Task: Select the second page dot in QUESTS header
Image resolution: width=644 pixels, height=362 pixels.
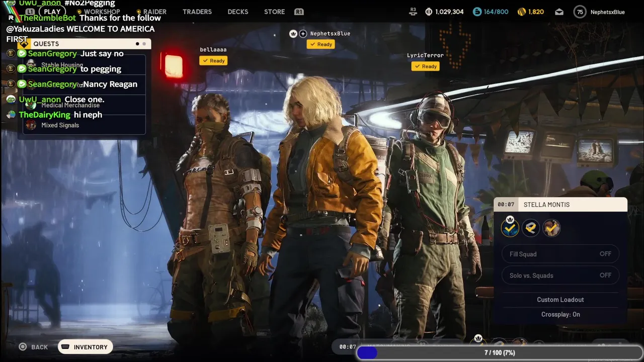Action: coord(144,44)
